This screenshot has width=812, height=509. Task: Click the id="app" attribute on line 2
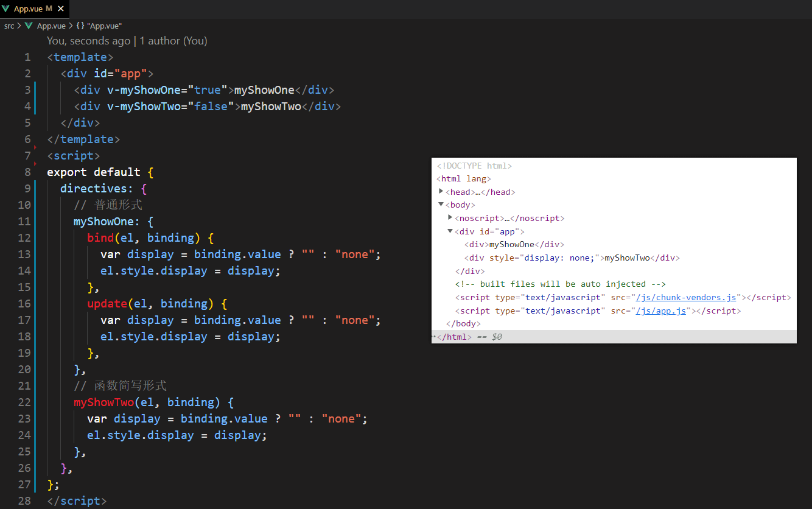[121, 74]
